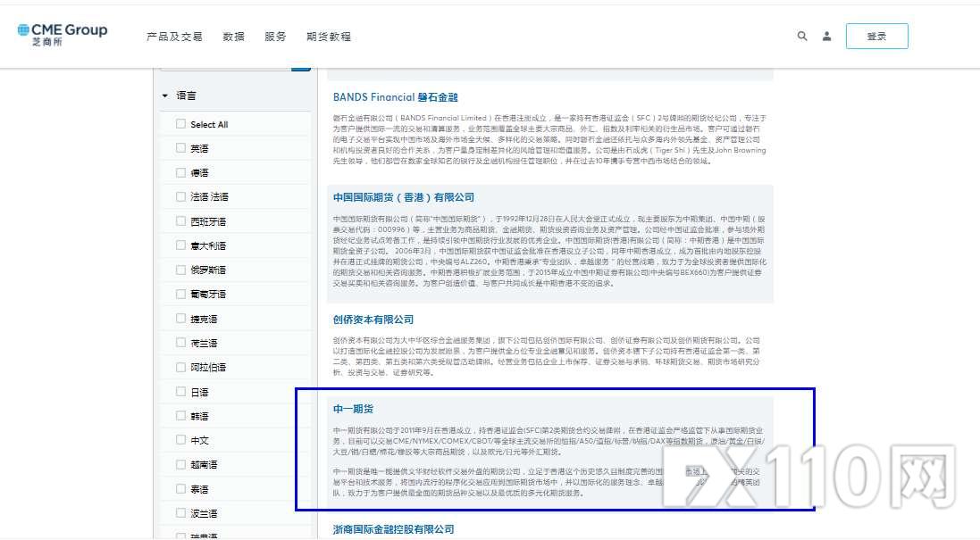Tick the 法语 checkbox
The image size is (980, 540).
click(x=180, y=196)
